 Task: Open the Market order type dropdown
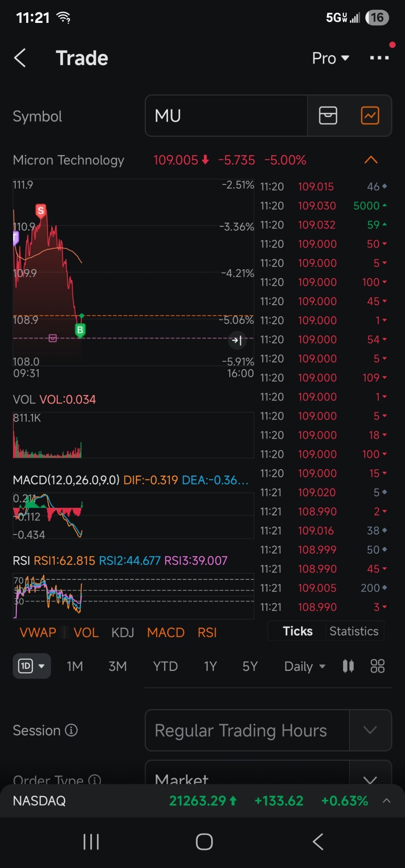(x=268, y=772)
